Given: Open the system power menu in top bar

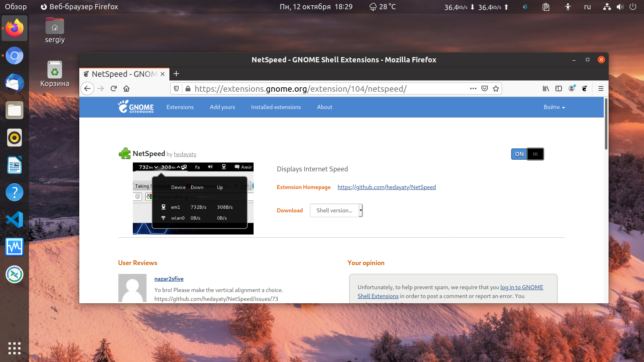Looking at the screenshot, I should (633, 7).
